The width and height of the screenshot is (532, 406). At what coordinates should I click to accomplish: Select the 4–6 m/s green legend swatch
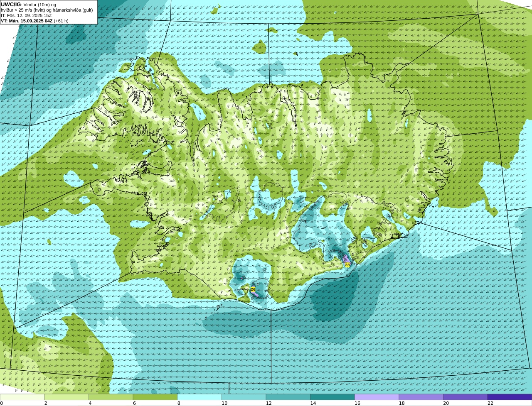pos(111,397)
